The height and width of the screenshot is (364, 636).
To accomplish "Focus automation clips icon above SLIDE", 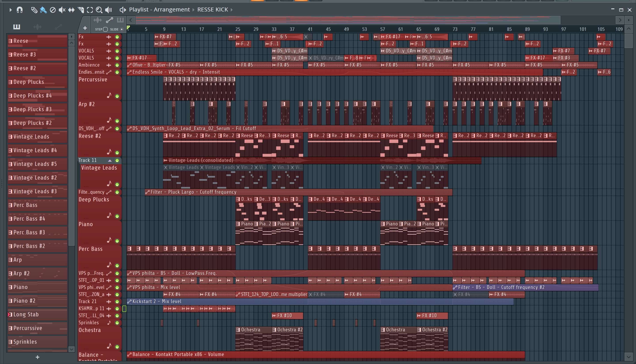I will [x=109, y=20].
